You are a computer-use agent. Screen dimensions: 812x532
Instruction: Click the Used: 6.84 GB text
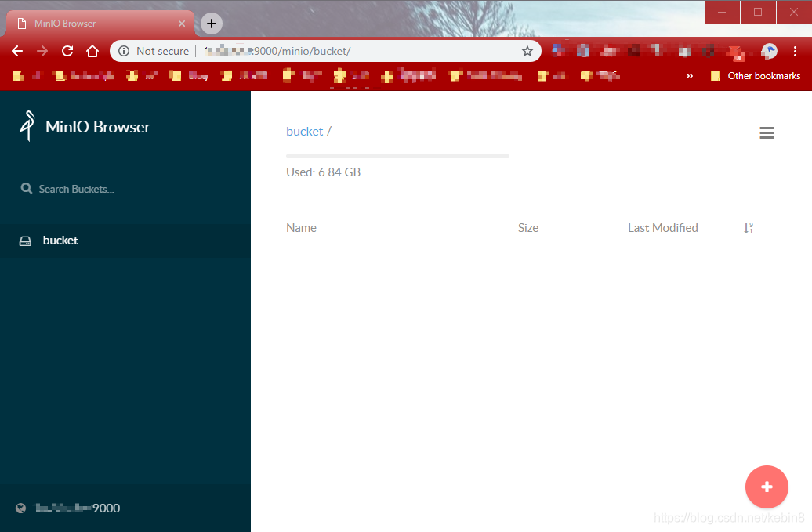tap(323, 172)
